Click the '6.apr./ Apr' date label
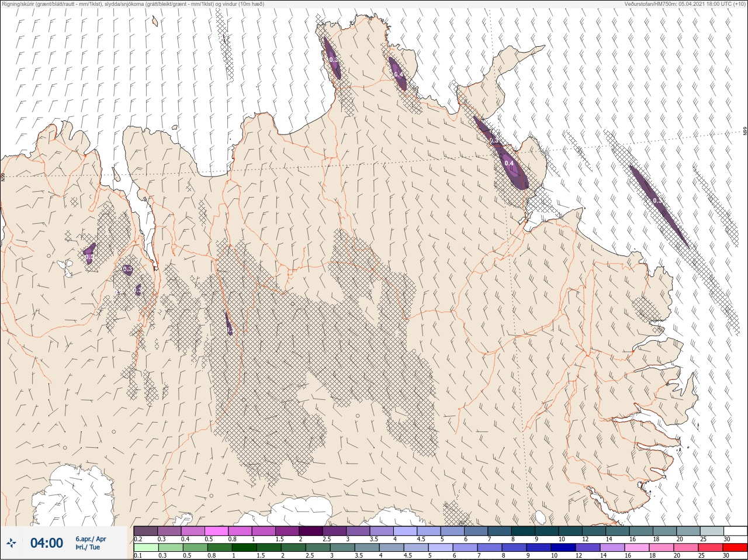 (x=91, y=539)
